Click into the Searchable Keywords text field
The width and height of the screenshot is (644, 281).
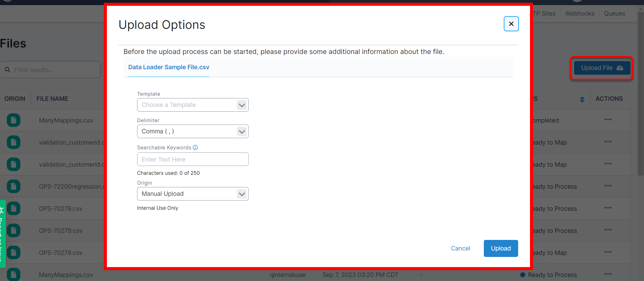tap(193, 159)
